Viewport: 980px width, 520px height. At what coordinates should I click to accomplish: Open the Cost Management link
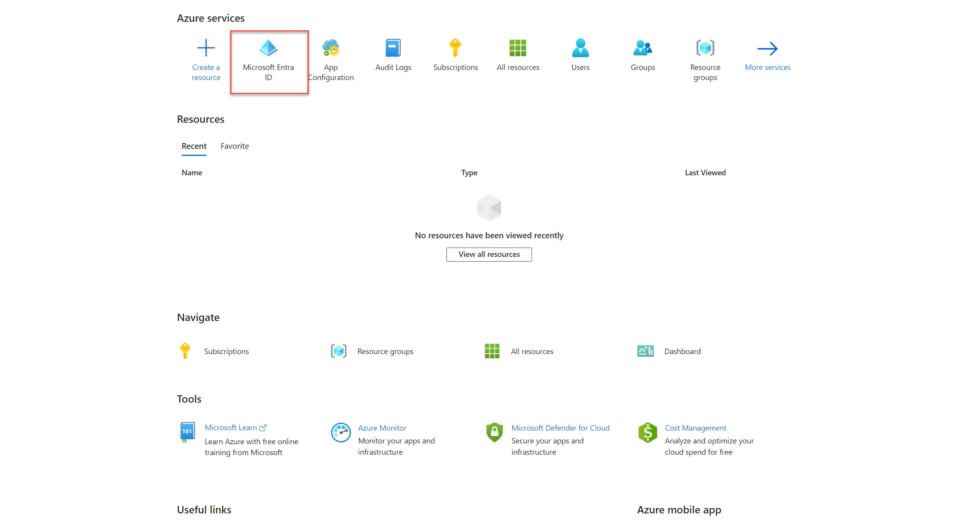695,428
